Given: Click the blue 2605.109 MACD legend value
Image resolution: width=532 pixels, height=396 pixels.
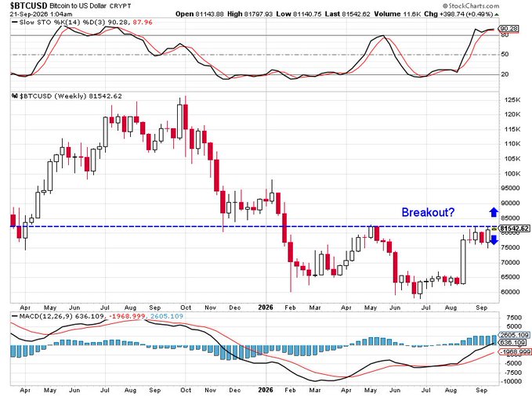Looking at the screenshot, I should [x=167, y=316].
